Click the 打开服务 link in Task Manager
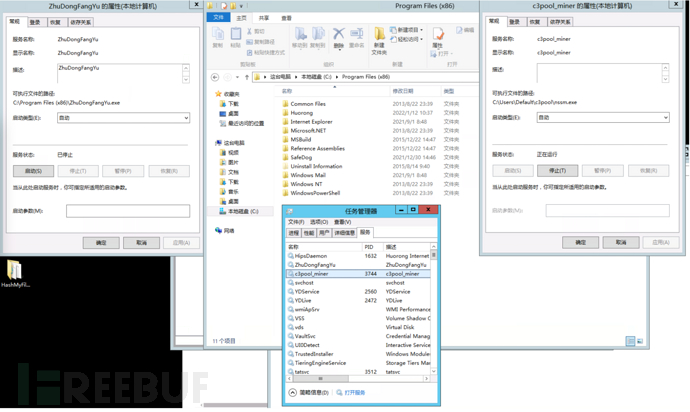Image resolution: width=690 pixels, height=412 pixels. tap(354, 393)
